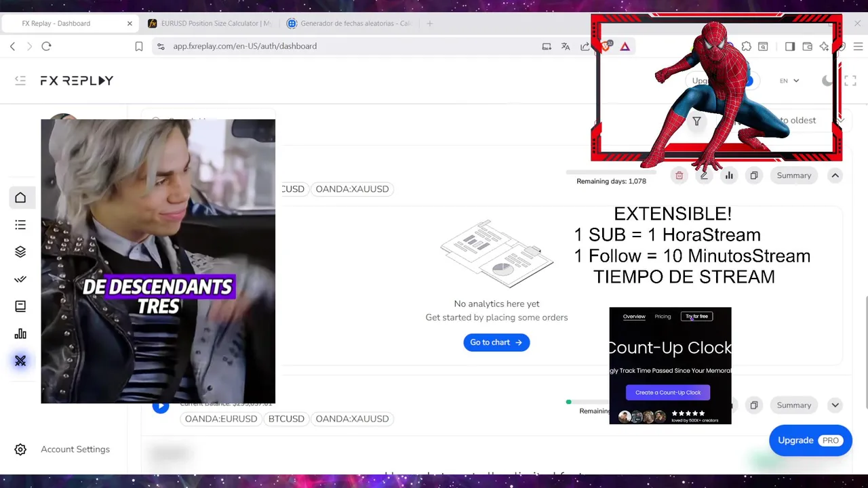Click the Account Settings gear icon
The width and height of the screenshot is (868, 488).
(20, 449)
